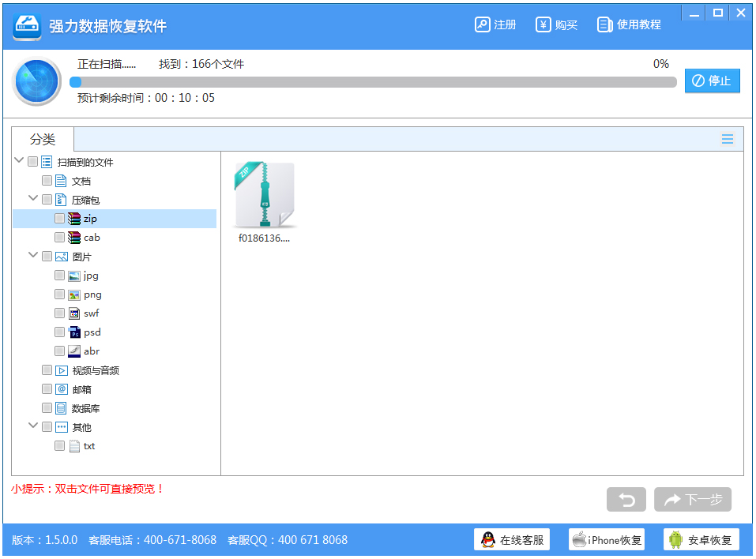Switch to the 分类 tab

tap(42, 139)
